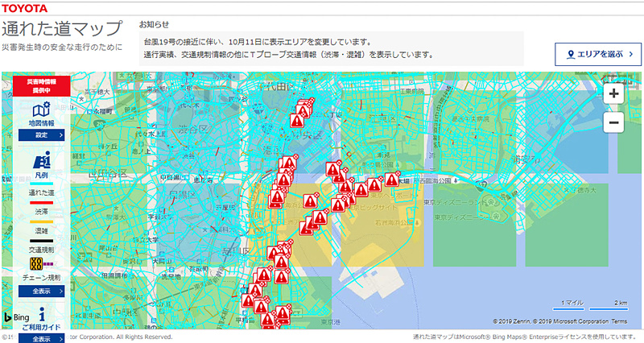Click the black 交通規制 legend line
This screenshot has height=343, width=644.
tap(41, 241)
